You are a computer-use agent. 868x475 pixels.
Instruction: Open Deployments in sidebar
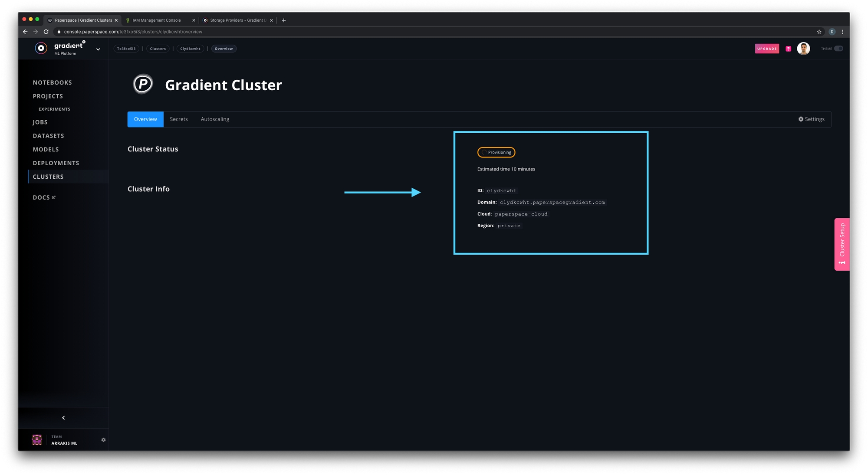[x=56, y=163]
